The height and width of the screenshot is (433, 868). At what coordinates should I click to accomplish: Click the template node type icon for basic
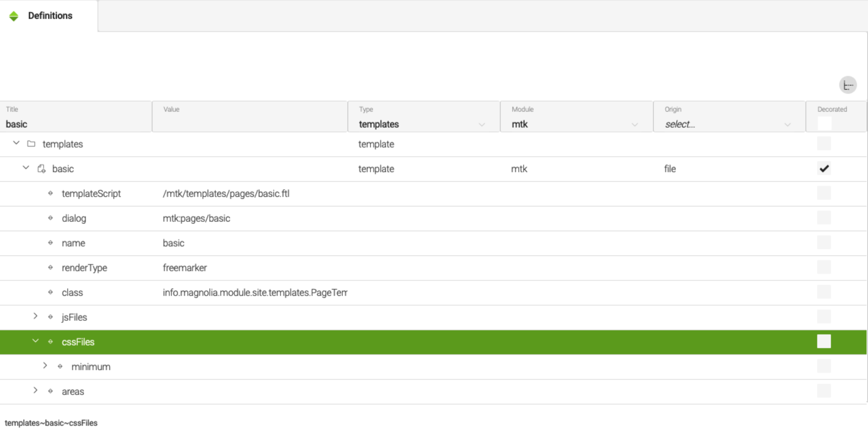point(42,168)
